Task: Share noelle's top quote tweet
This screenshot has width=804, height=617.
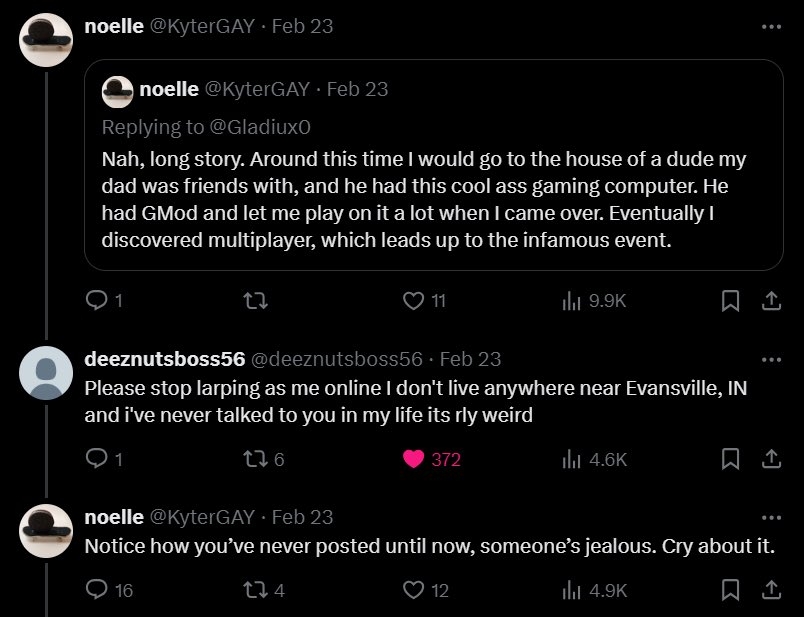Action: (x=771, y=300)
